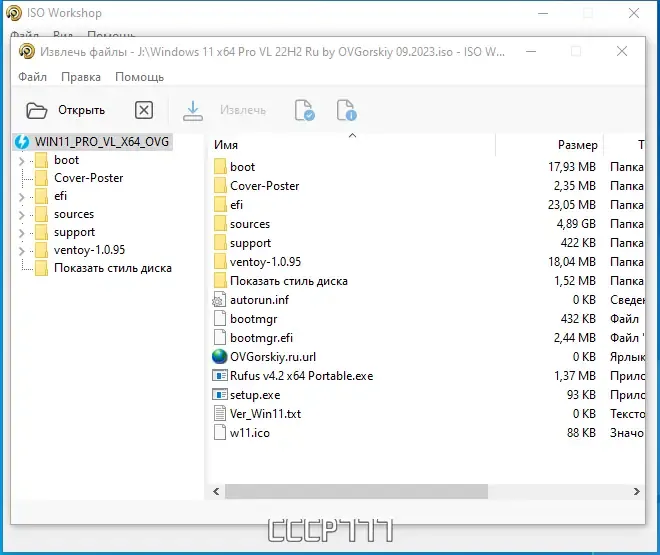Close the Извлечь файлы window

[x=622, y=51]
